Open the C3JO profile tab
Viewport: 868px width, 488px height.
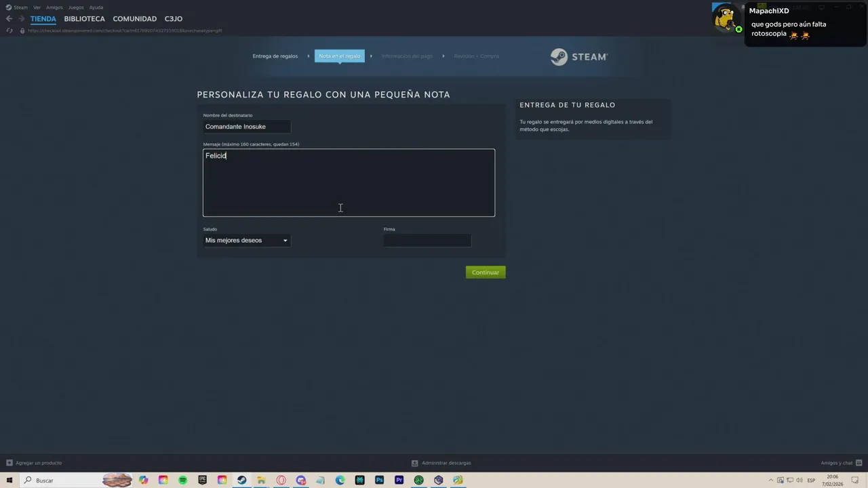(x=174, y=19)
